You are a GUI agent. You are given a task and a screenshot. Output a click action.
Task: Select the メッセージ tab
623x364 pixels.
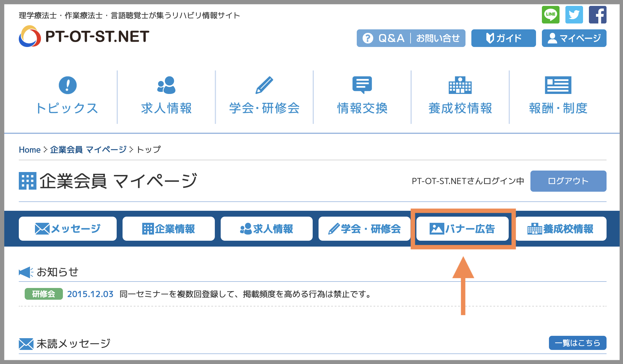[68, 229]
